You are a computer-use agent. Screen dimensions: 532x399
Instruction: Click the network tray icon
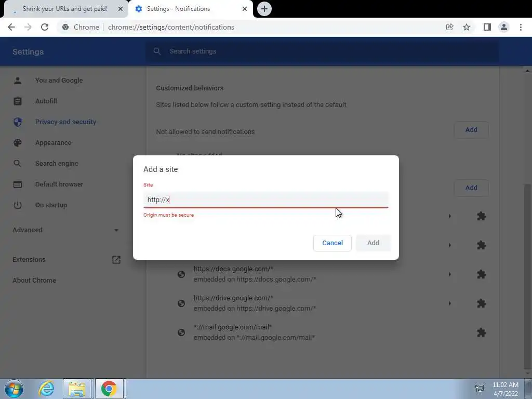(480, 389)
